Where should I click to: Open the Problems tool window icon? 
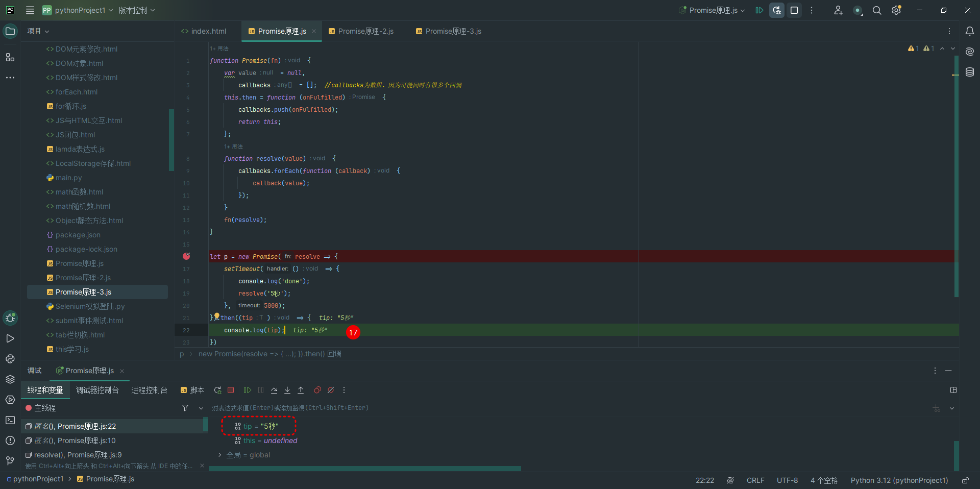tap(10, 441)
